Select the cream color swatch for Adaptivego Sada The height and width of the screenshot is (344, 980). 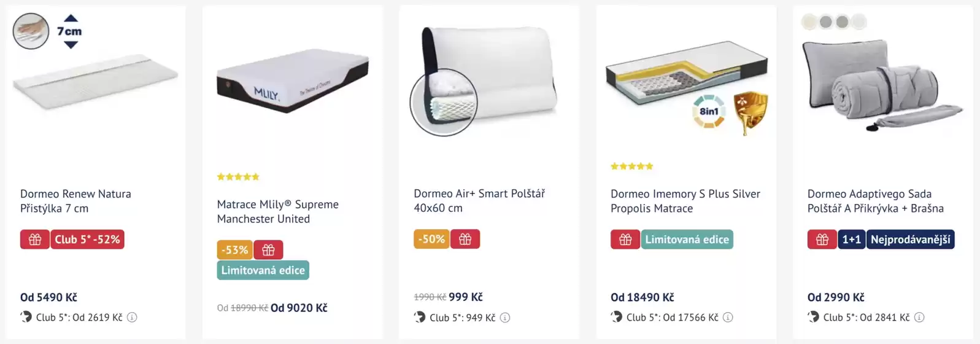(x=809, y=22)
